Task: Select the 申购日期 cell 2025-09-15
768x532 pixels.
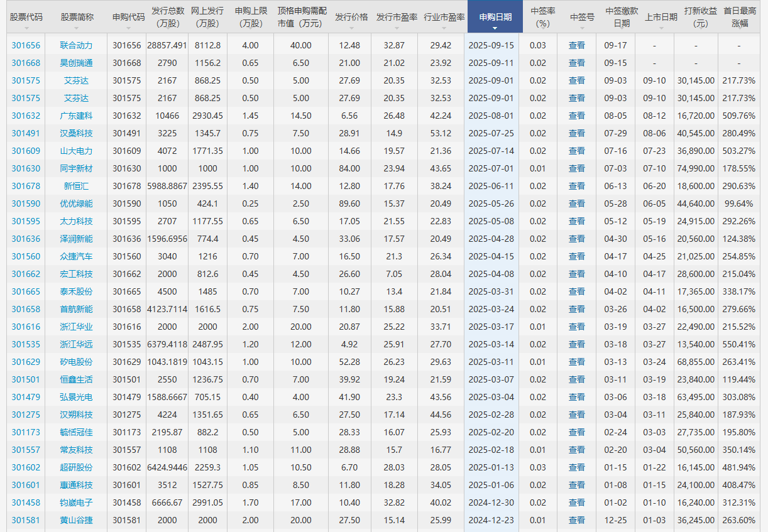Action: [x=491, y=45]
